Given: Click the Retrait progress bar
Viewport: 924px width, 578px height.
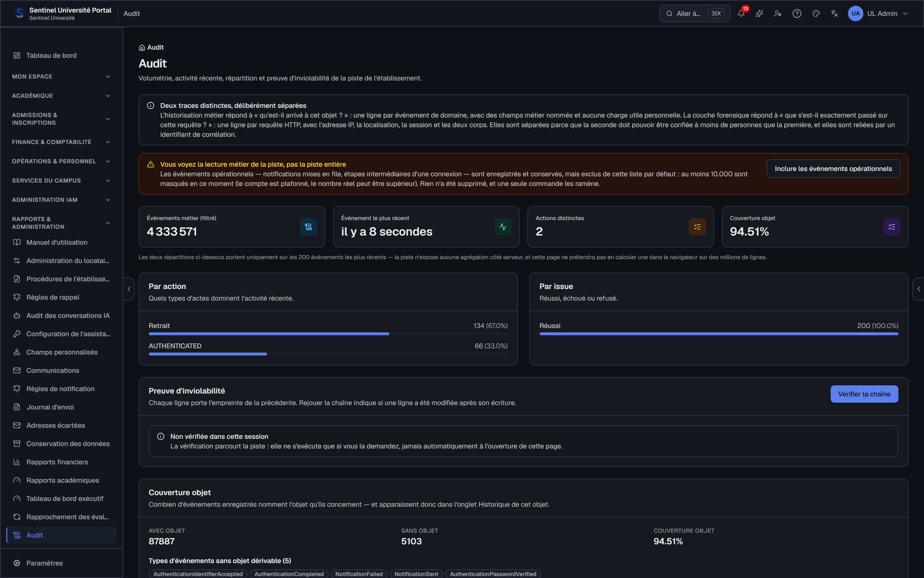Looking at the screenshot, I should click(328, 334).
